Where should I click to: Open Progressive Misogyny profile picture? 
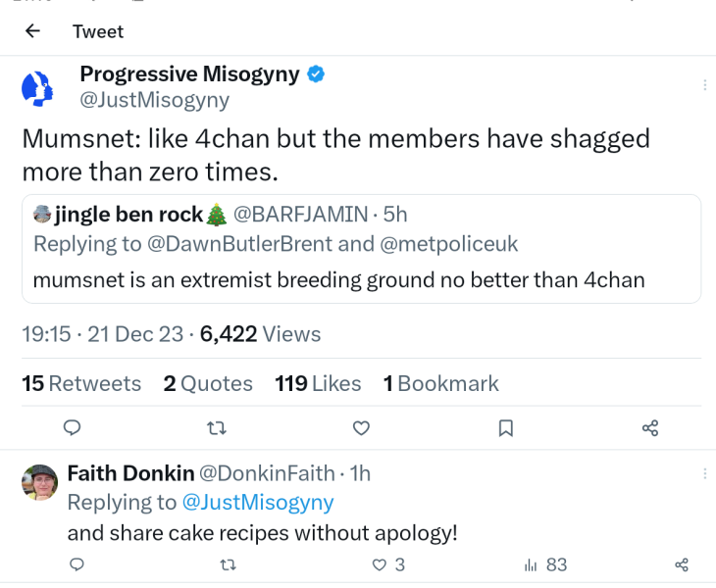pyautogui.click(x=39, y=89)
